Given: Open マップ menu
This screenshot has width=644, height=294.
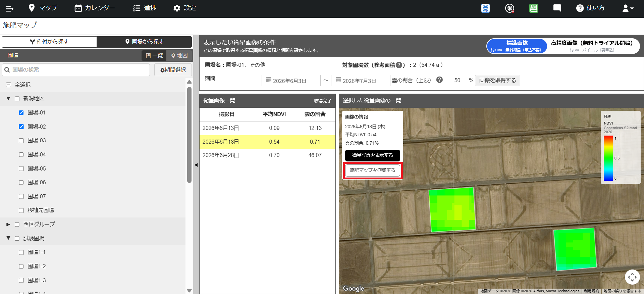Looking at the screenshot, I should pyautogui.click(x=43, y=8).
